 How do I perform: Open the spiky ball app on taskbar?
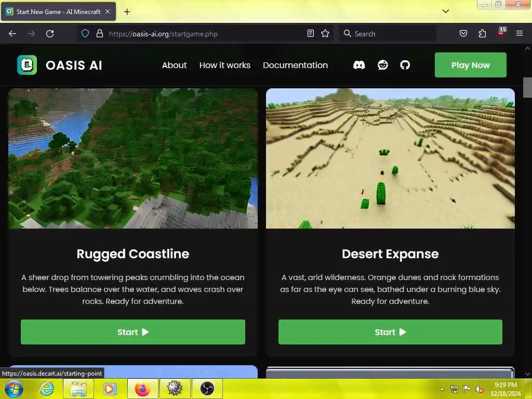pyautogui.click(x=175, y=389)
